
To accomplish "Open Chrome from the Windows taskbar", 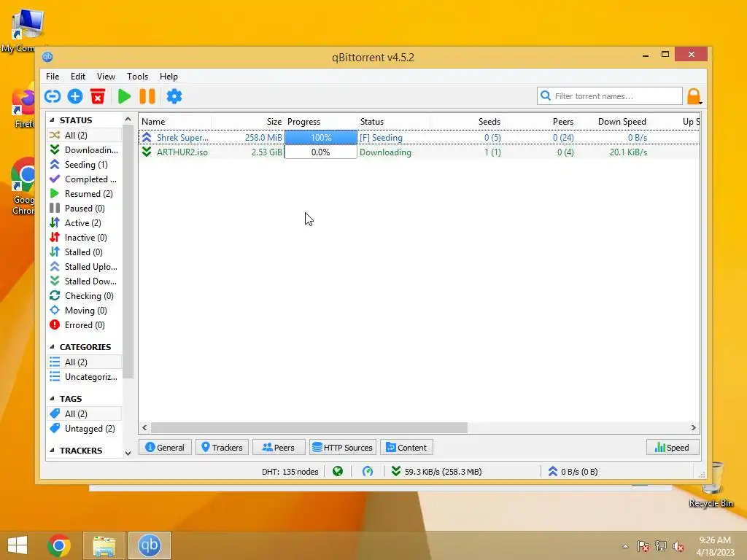I will click(58, 545).
